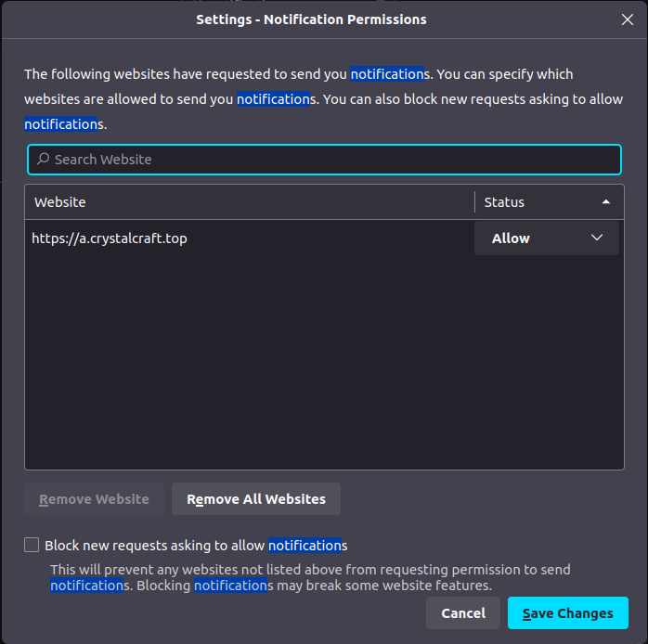The image size is (648, 644).
Task: Enable Block new requests checkbox
Action: [x=32, y=546]
